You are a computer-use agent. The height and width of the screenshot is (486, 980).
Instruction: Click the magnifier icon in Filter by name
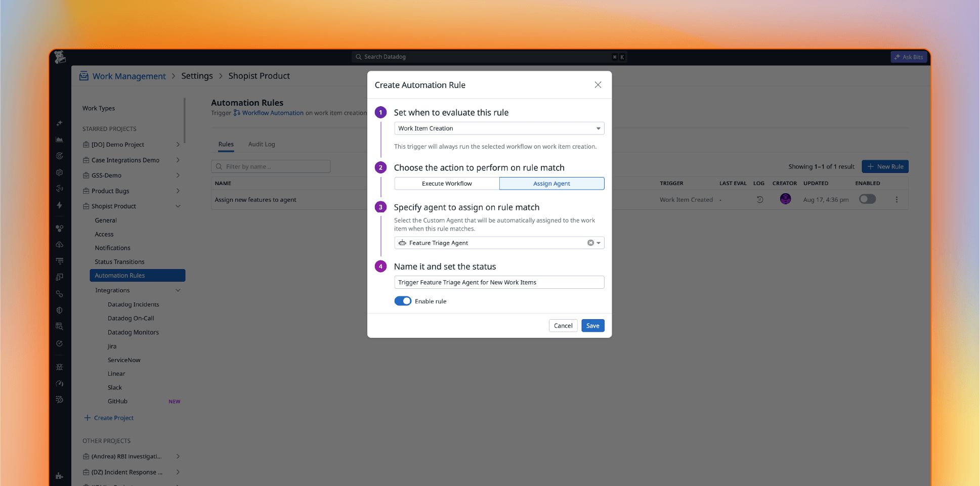click(x=219, y=166)
